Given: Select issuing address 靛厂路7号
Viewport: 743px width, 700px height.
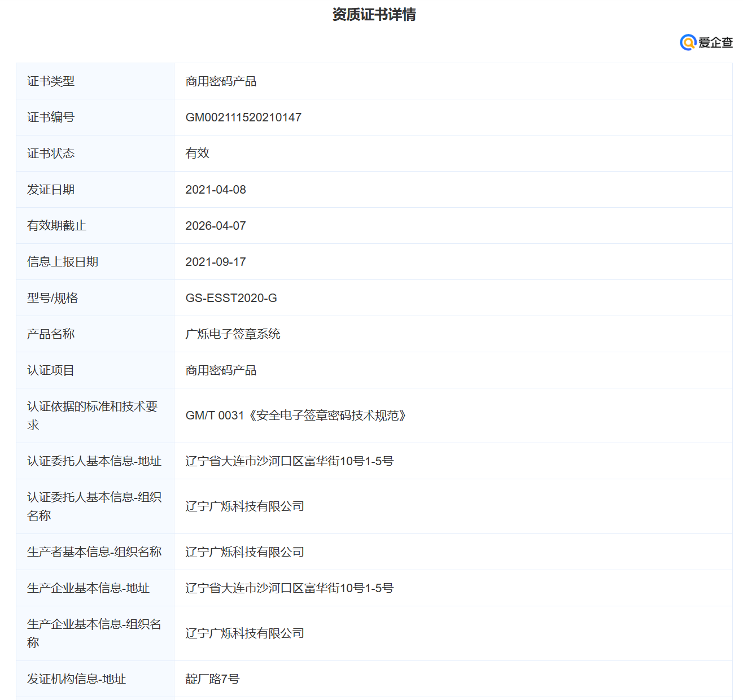Looking at the screenshot, I should point(212,679).
